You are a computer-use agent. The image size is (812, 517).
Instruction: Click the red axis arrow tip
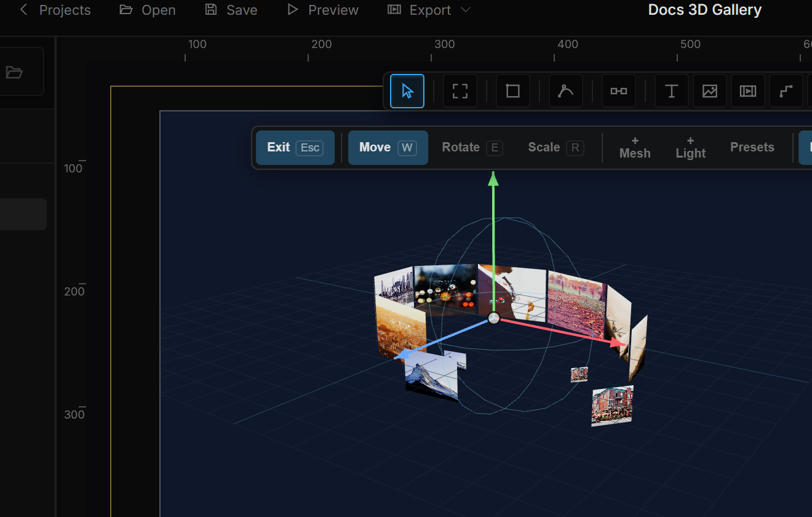pyautogui.click(x=619, y=342)
